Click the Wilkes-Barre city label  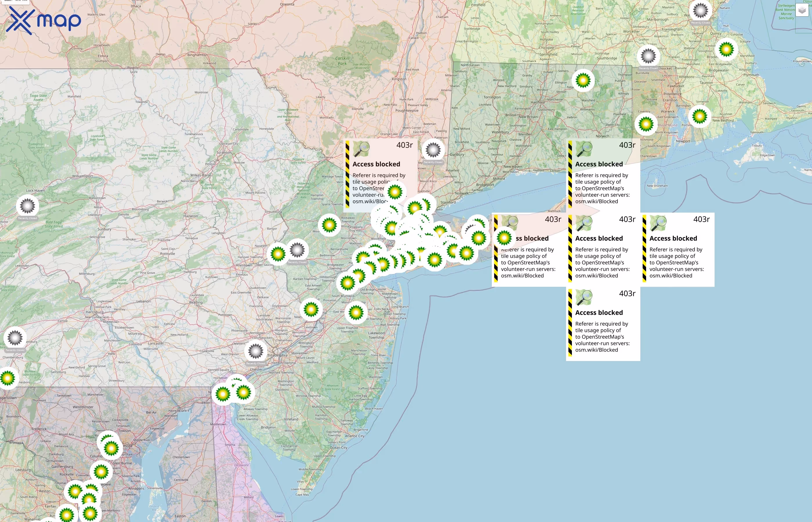click(x=201, y=175)
